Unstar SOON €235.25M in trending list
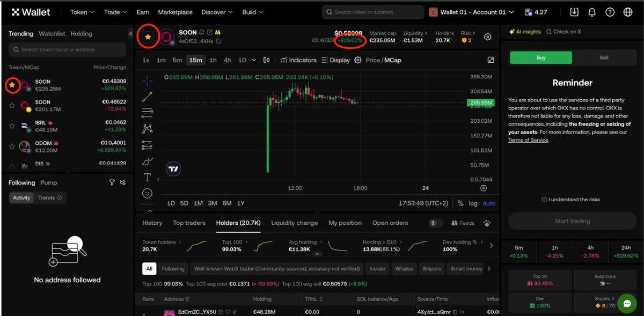644x316 pixels. (12, 85)
